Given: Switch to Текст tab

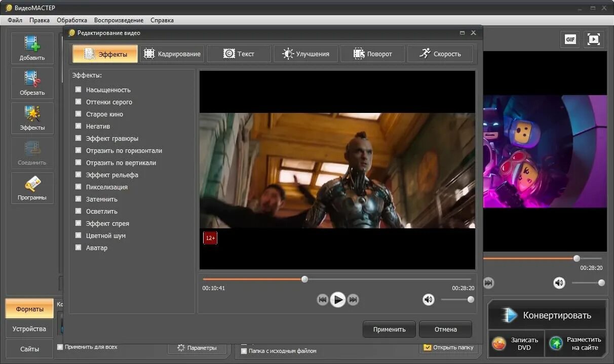Looking at the screenshot, I should coord(239,54).
